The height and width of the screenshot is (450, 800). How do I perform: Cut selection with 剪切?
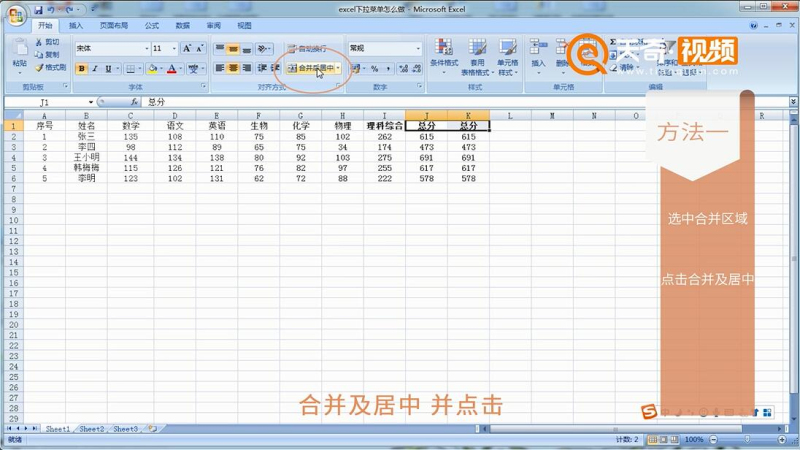point(47,42)
